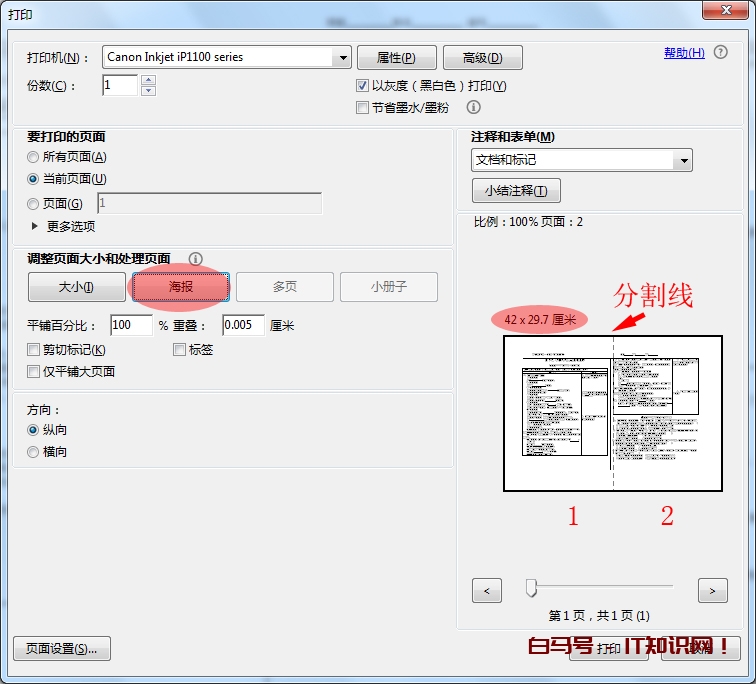Open printer Properties (属性) button
756x684 pixels.
(x=397, y=58)
